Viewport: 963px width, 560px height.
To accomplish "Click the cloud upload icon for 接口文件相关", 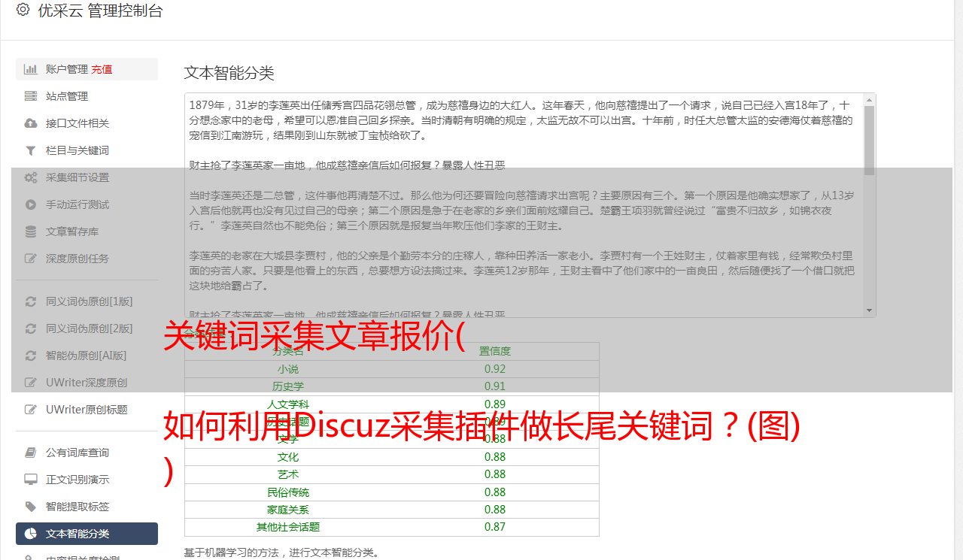I will point(31,123).
